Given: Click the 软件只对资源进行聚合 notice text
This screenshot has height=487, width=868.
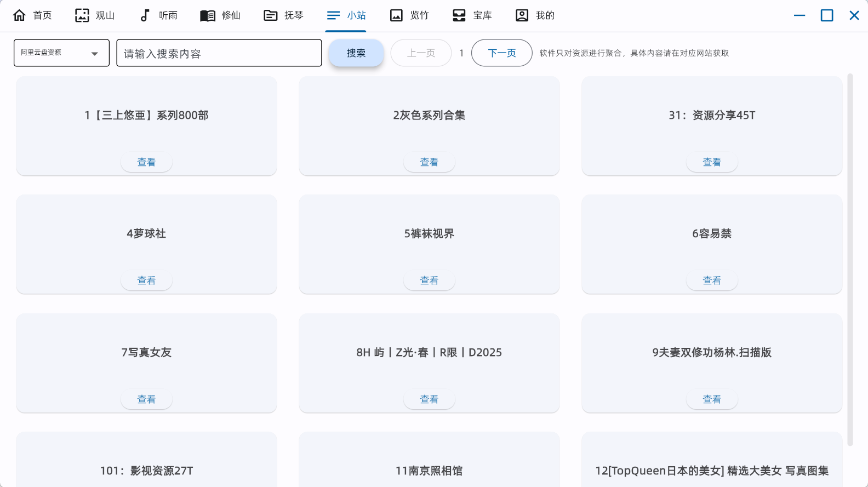Looking at the screenshot, I should pos(634,53).
